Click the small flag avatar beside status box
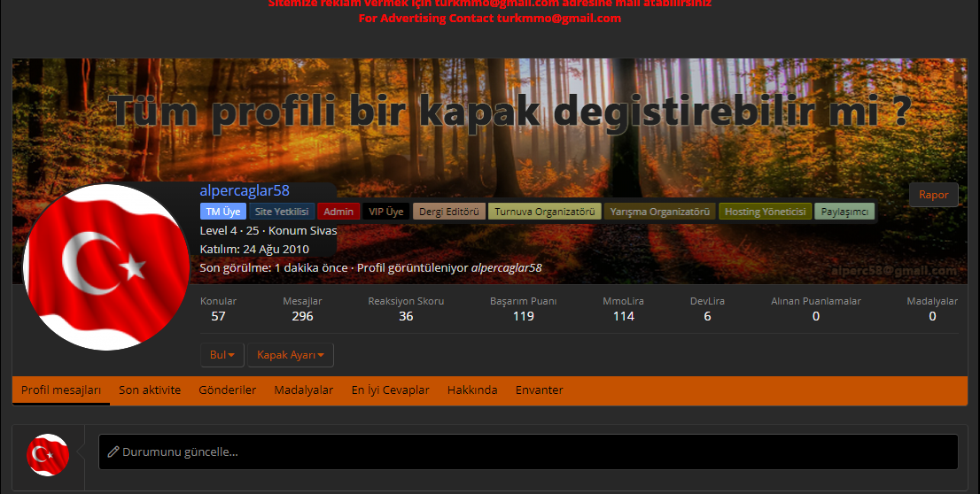980x494 pixels. [x=48, y=455]
